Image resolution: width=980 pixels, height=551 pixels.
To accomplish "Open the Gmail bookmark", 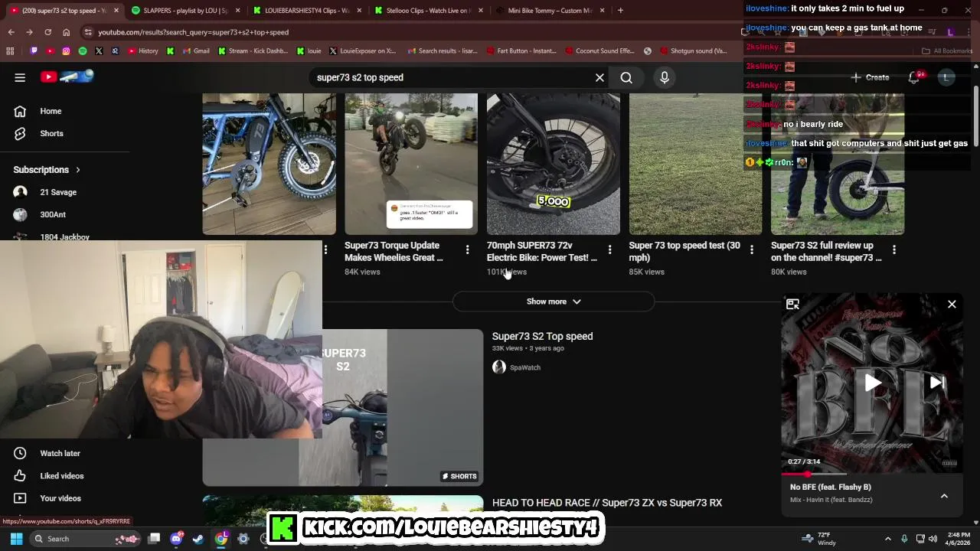I will pos(196,51).
